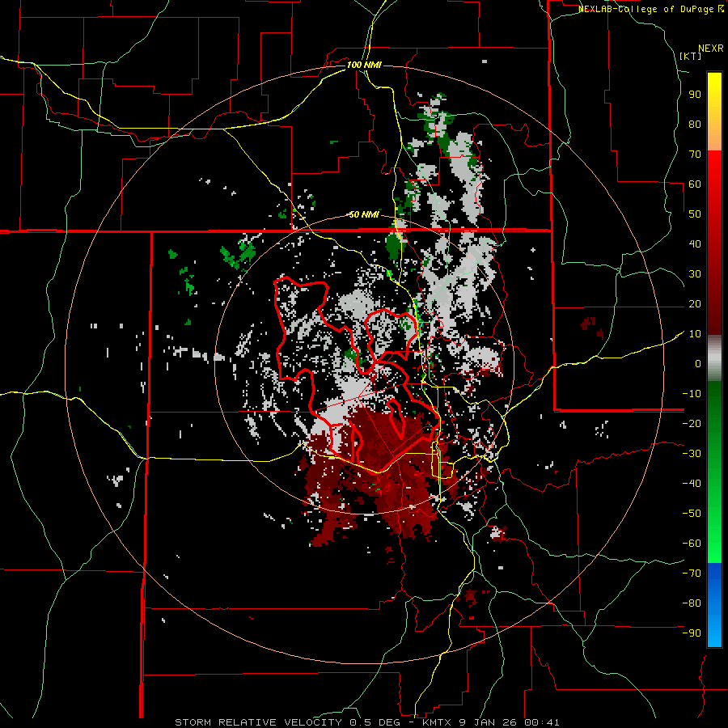Click the [KT] units label
The image size is (728, 728).
click(691, 56)
